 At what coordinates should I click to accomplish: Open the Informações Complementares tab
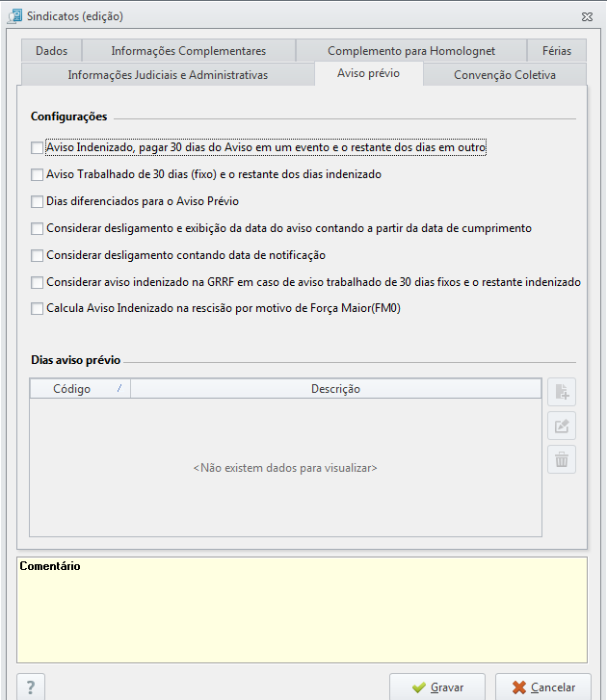click(189, 51)
